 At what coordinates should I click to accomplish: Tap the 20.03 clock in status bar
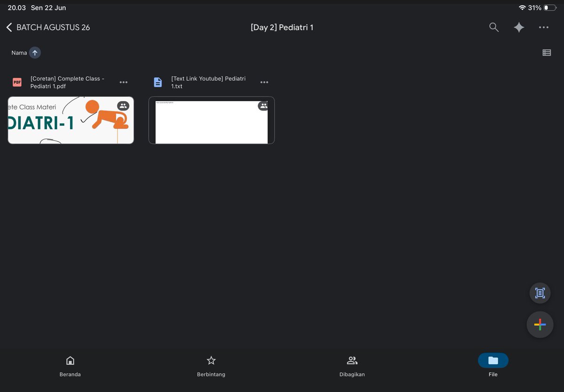pyautogui.click(x=17, y=8)
